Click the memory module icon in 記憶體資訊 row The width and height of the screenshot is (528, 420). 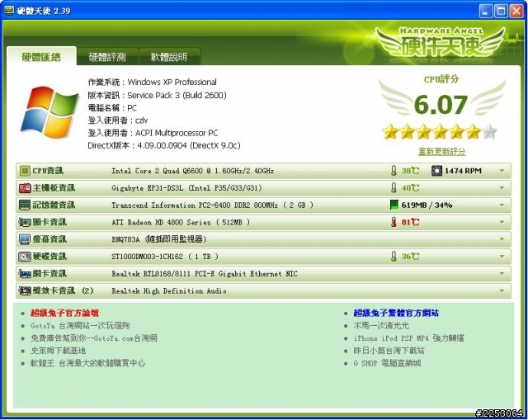pos(25,205)
